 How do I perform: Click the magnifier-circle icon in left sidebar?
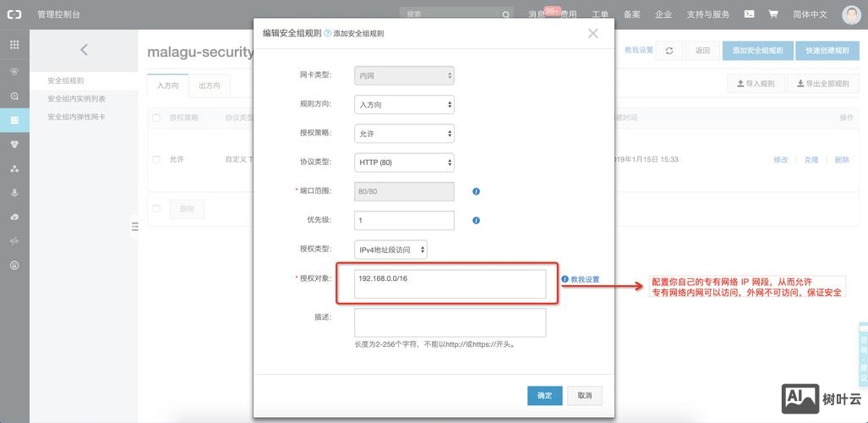pyautogui.click(x=14, y=96)
